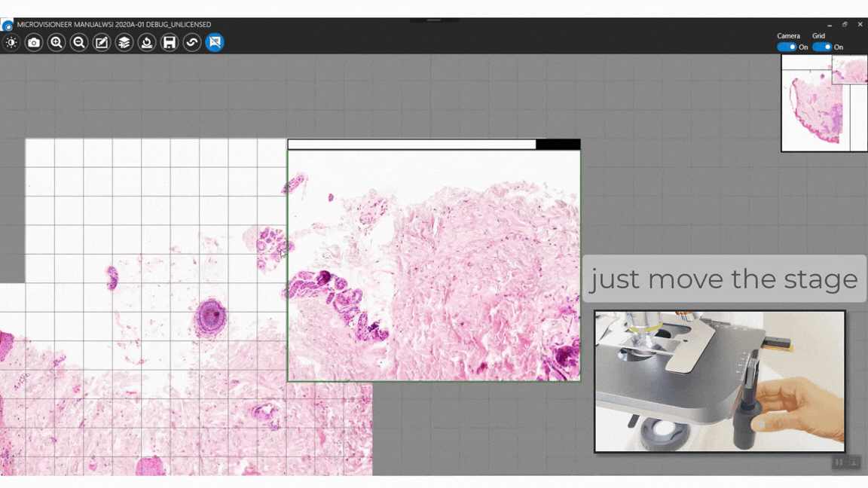Viewport: 868px width, 488px height.
Task: Open the layers stack tool
Action: pyautogui.click(x=124, y=43)
